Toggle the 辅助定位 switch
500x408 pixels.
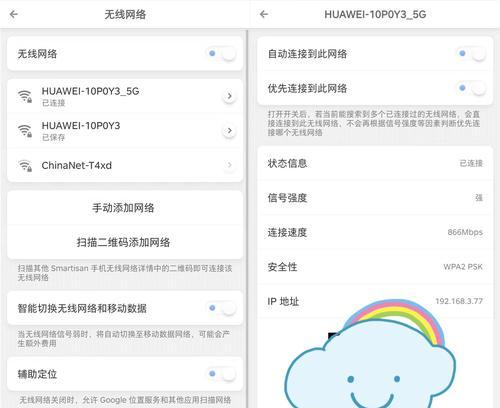coord(223,374)
